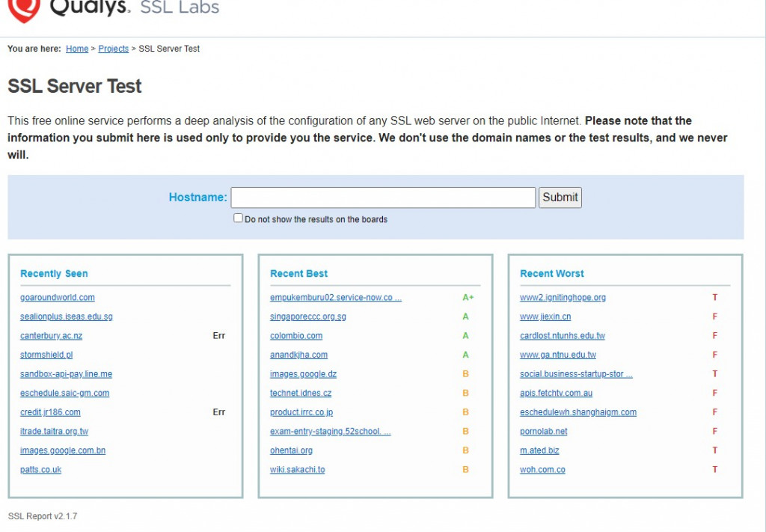Click the Qualys shield logo icon
The image size is (766, 532).
point(24,10)
